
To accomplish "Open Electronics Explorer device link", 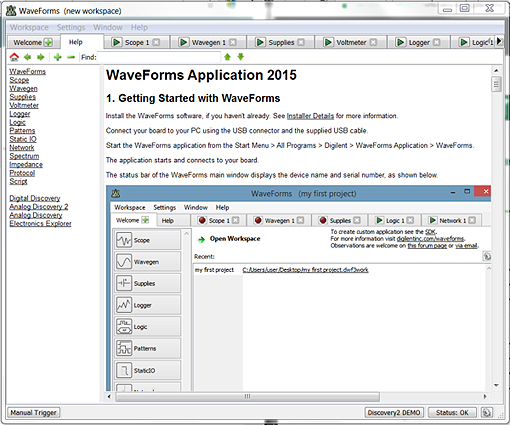I will [x=40, y=223].
